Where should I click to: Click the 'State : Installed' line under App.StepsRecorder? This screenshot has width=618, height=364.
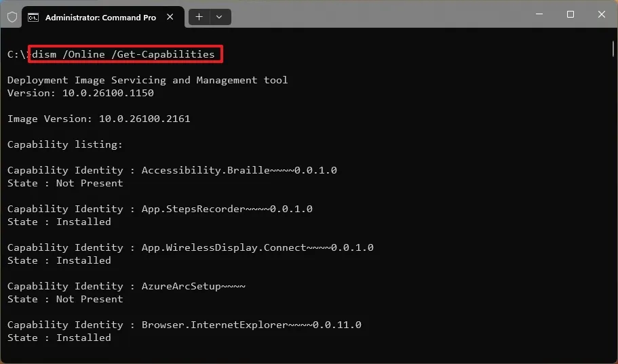coord(59,222)
